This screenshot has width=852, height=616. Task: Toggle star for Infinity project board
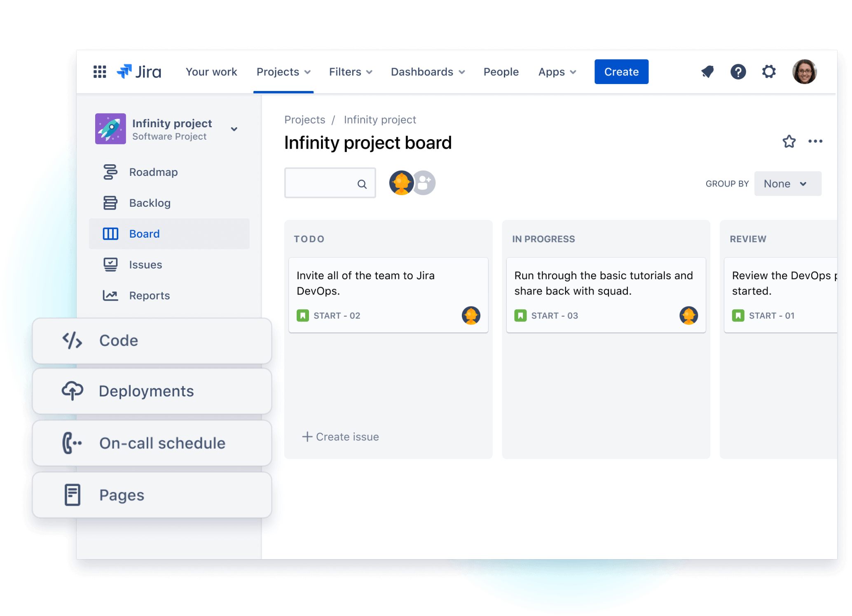pos(789,142)
